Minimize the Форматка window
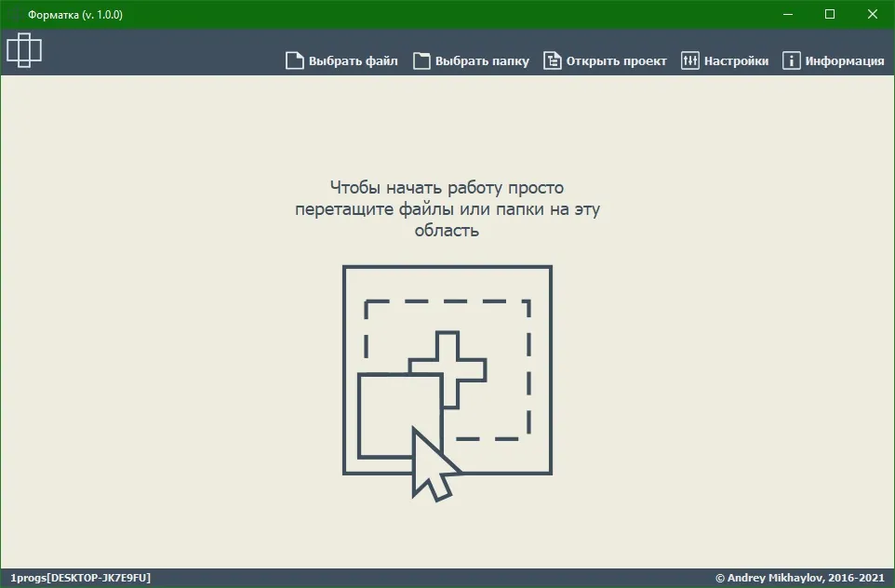Screen dimensions: 895x588 (788, 14)
